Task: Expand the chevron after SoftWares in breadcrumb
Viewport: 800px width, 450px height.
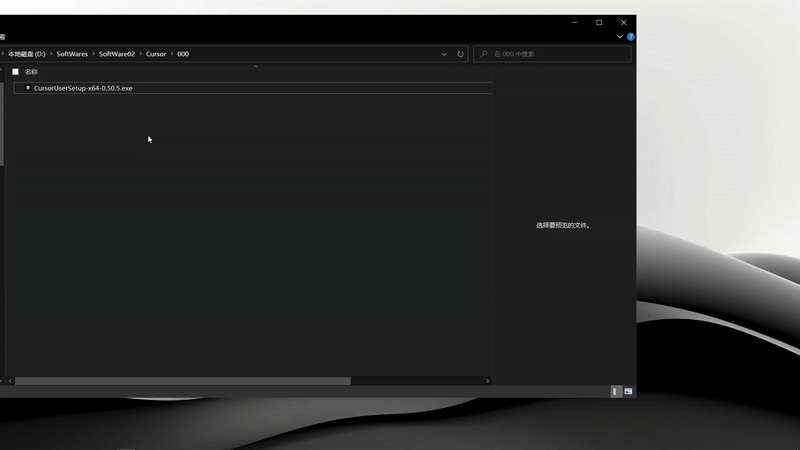Action: 93,54
